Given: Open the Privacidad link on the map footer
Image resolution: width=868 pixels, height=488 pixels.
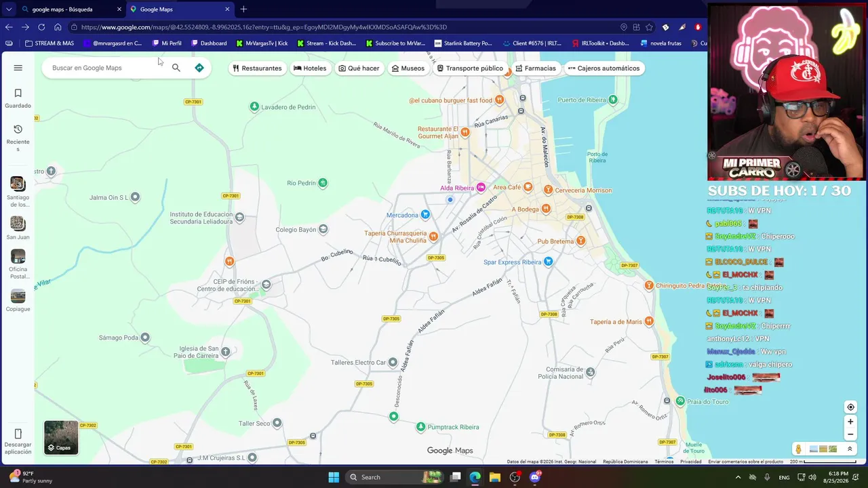Looking at the screenshot, I should tap(691, 462).
